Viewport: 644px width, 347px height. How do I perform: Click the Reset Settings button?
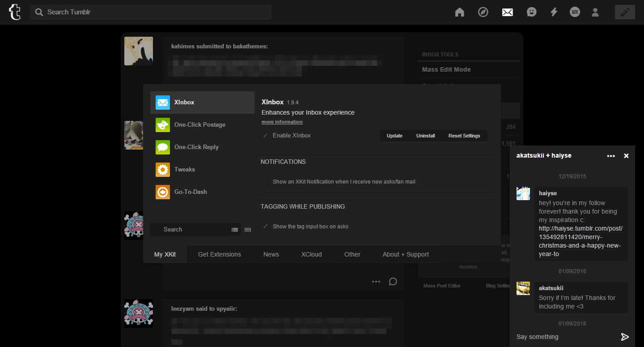(464, 136)
